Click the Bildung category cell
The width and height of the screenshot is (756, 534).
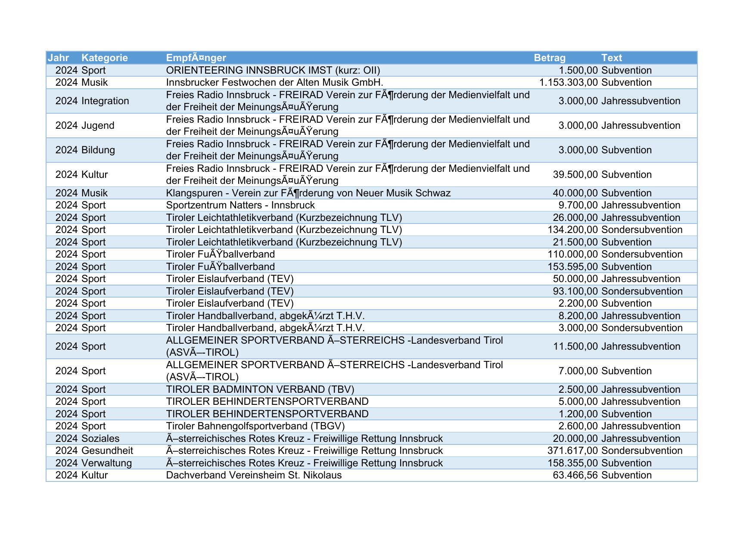pos(98,150)
